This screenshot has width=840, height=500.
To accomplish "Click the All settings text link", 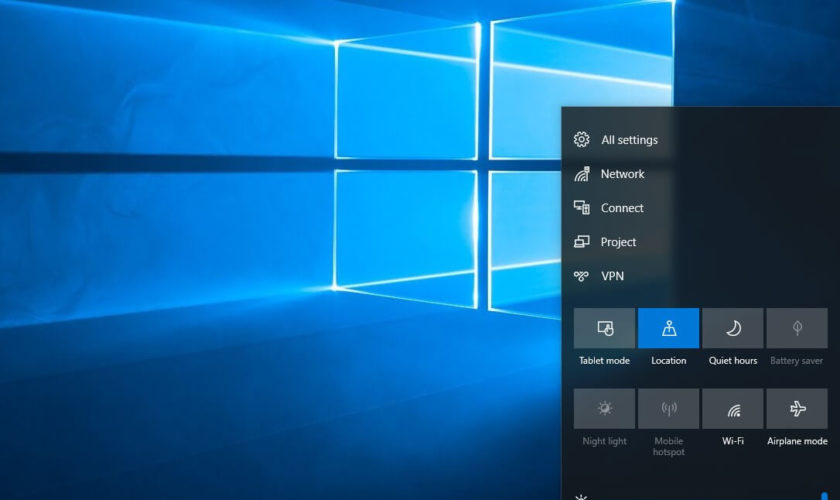I will click(629, 140).
